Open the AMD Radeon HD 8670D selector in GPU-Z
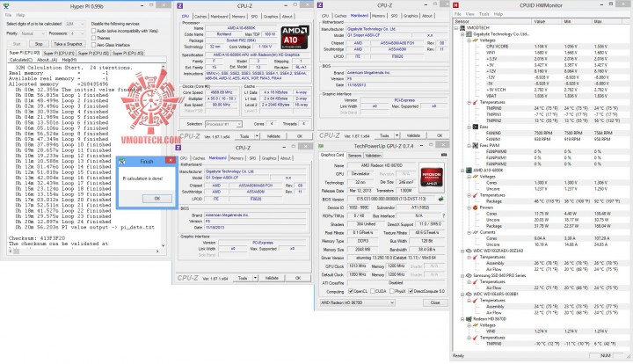Image resolution: width=633 pixels, height=364 pixels. tap(357, 302)
